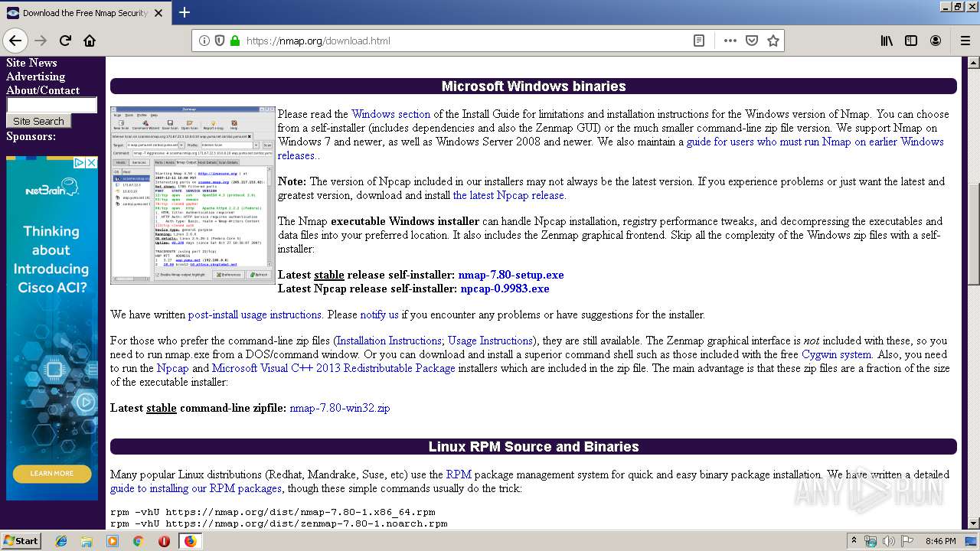Image resolution: width=980 pixels, height=551 pixels.
Task: Open Firefox Library view
Action: point(887,41)
